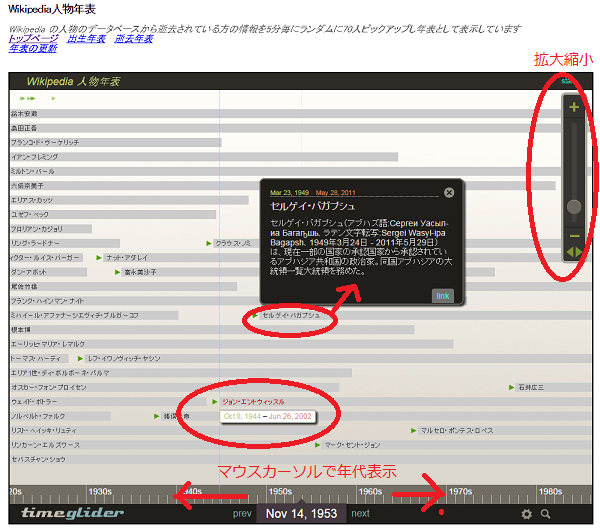Click the single green arrow marker in top row
The image size is (600, 528).
click(54, 99)
